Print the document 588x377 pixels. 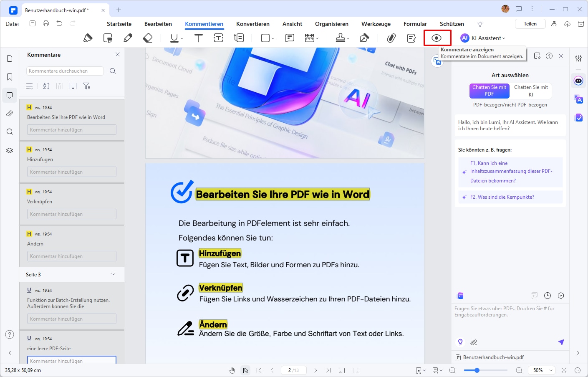click(x=46, y=23)
